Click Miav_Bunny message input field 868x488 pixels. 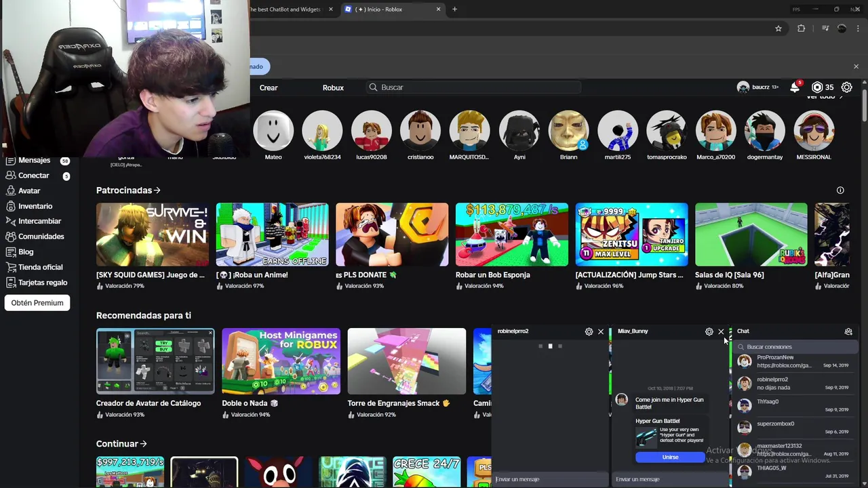click(x=670, y=479)
